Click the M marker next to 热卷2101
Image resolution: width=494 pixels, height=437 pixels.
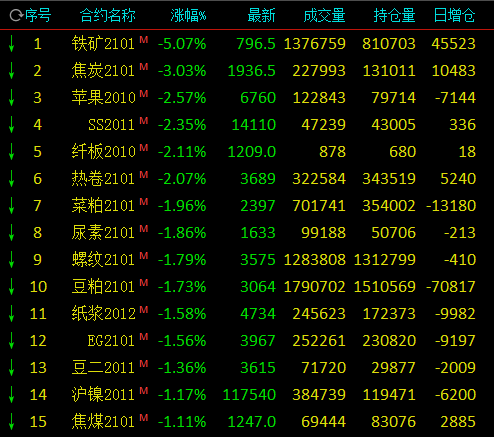coord(144,174)
